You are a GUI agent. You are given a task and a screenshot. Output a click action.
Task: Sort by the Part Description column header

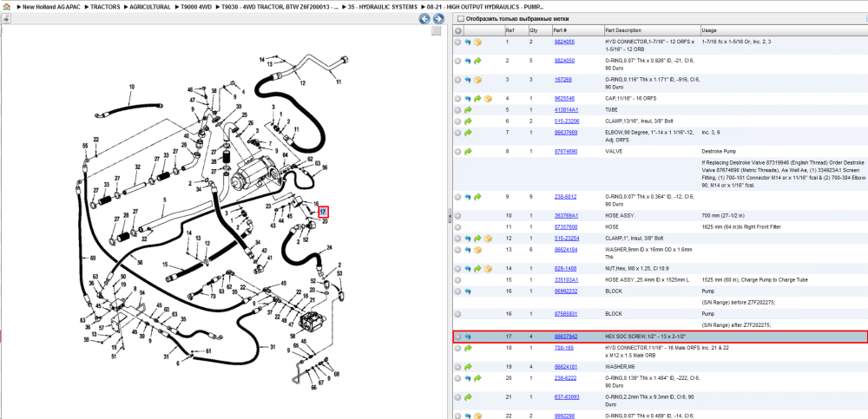[x=651, y=30]
